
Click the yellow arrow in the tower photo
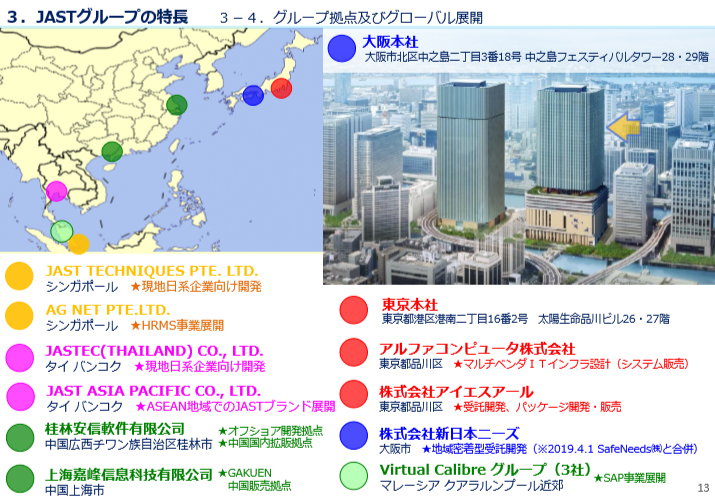point(623,127)
